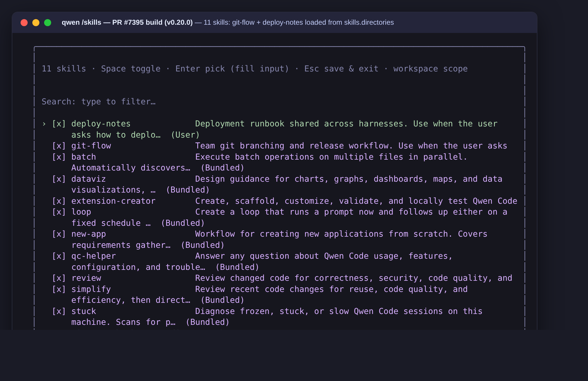The image size is (588, 381).
Task: Select the stuck skill name
Action: [x=83, y=311]
